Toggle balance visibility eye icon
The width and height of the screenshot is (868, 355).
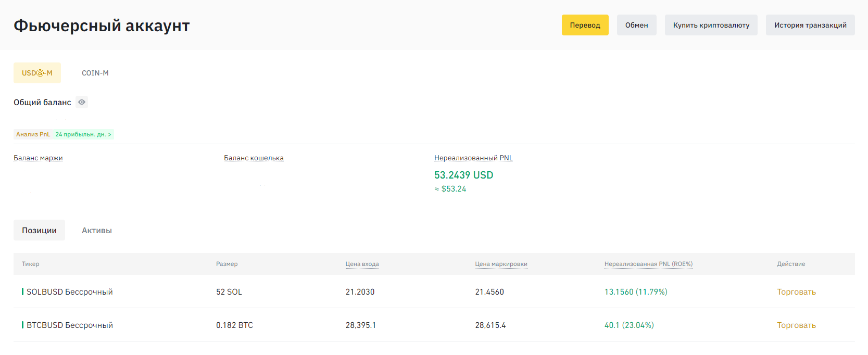pos(82,102)
